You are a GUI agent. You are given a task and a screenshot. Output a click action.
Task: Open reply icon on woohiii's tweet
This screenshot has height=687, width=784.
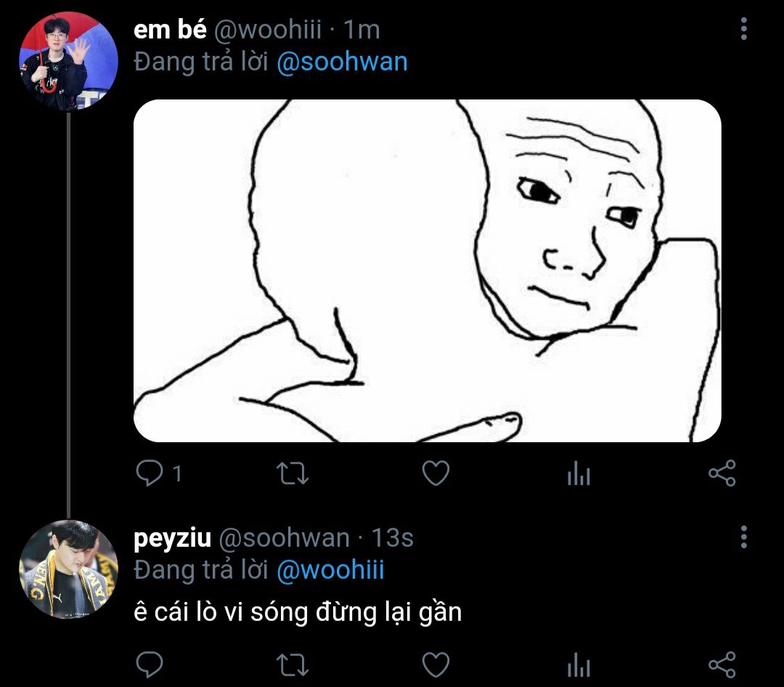pyautogui.click(x=150, y=473)
